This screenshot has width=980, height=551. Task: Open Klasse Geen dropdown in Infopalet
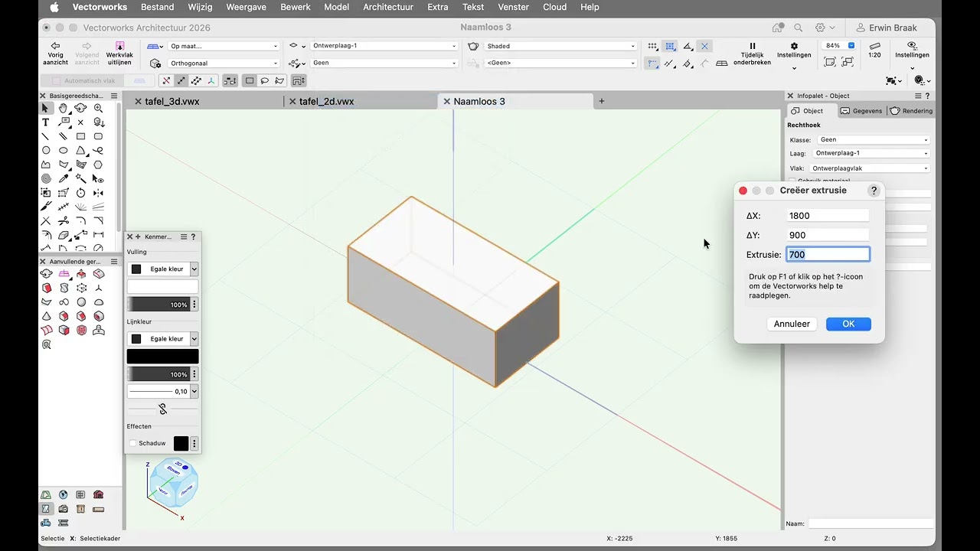click(874, 140)
